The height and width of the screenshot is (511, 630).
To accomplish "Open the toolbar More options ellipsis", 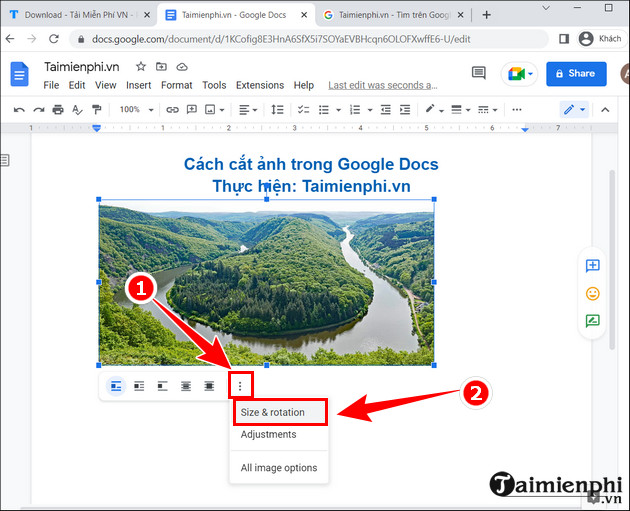I will pos(517,110).
